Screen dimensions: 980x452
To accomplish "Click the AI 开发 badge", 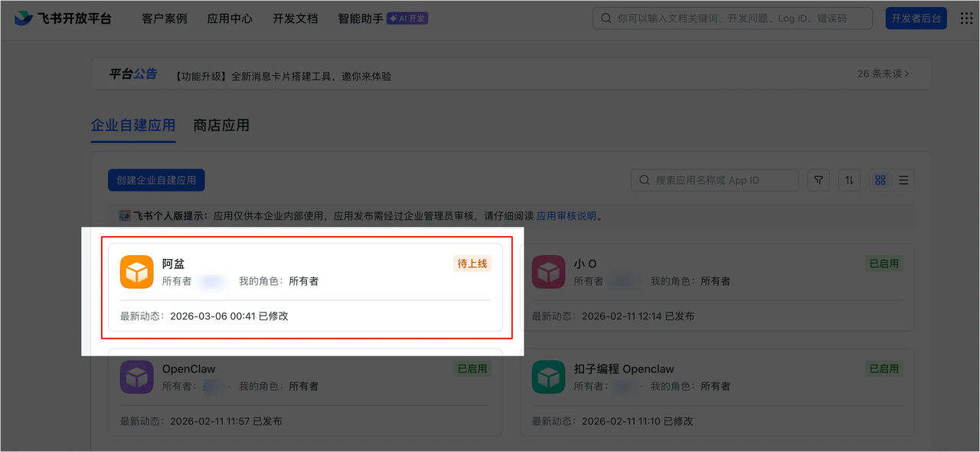I will pyautogui.click(x=407, y=18).
